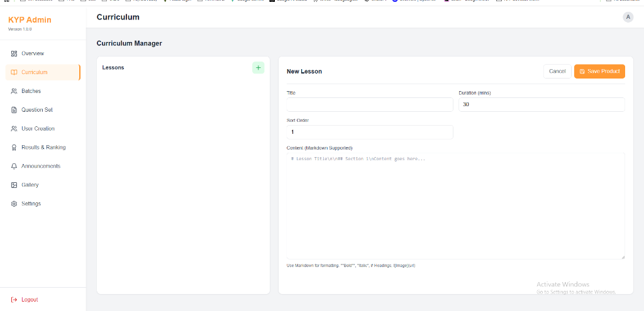
Task: Click the Results & Ranking award icon
Action: (14, 148)
